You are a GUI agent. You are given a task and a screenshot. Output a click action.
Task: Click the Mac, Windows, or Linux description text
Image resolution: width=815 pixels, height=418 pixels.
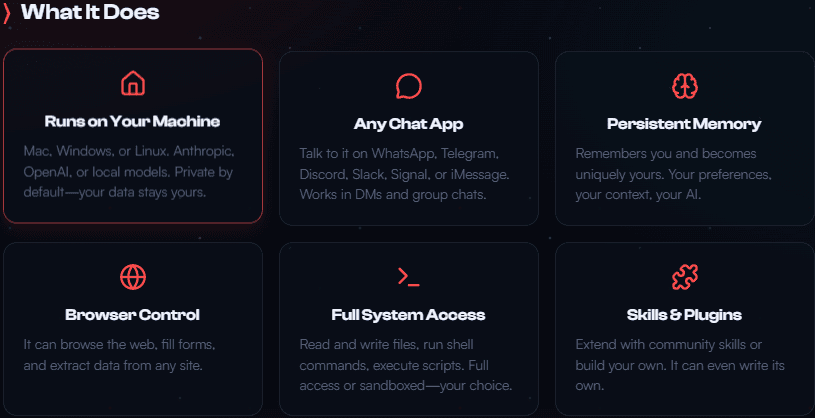131,171
